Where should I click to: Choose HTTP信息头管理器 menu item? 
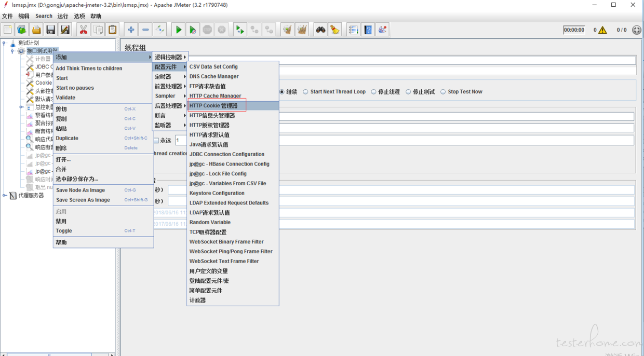(233, 116)
